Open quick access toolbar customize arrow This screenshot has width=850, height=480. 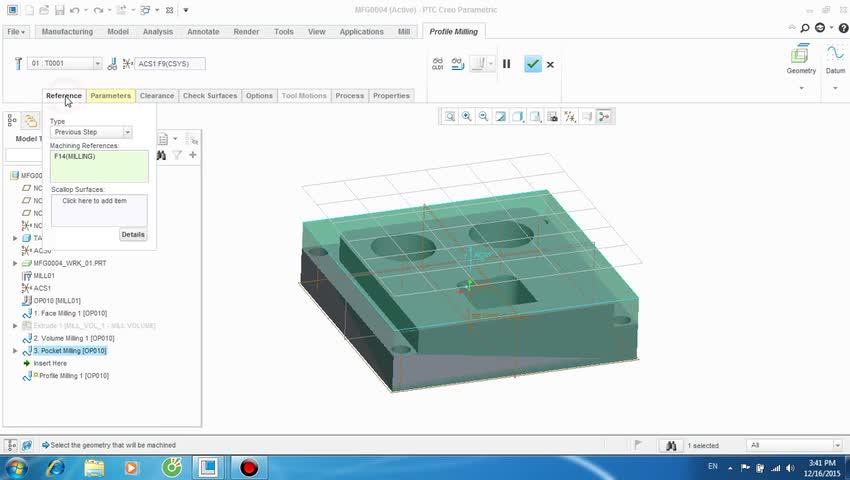[x=185, y=10]
